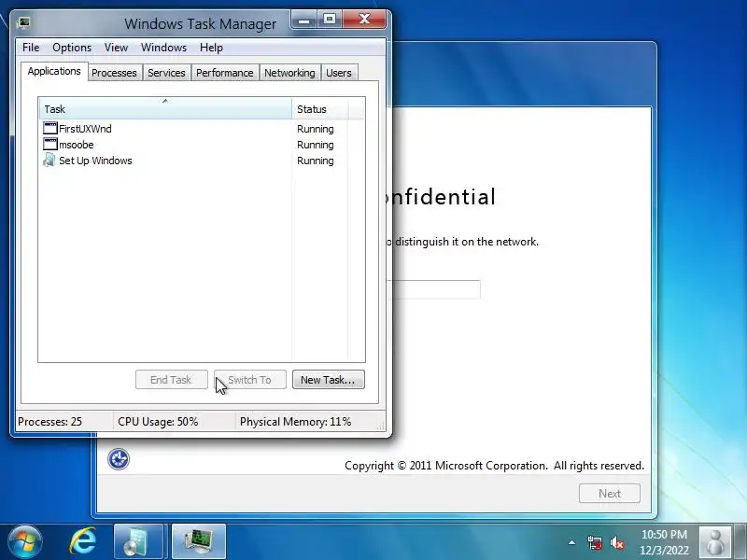Open the Windows menu

tap(163, 48)
